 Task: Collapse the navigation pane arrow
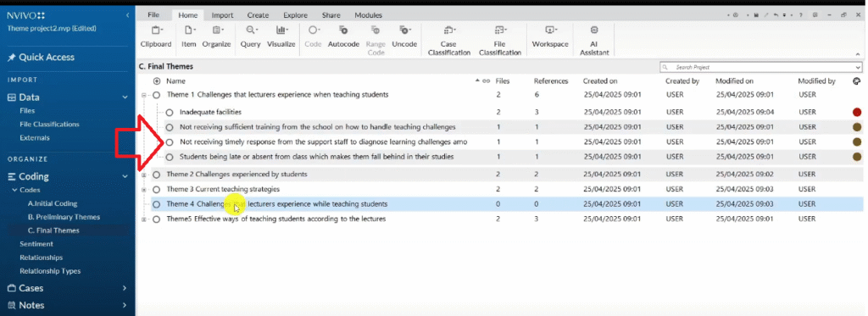128,15
